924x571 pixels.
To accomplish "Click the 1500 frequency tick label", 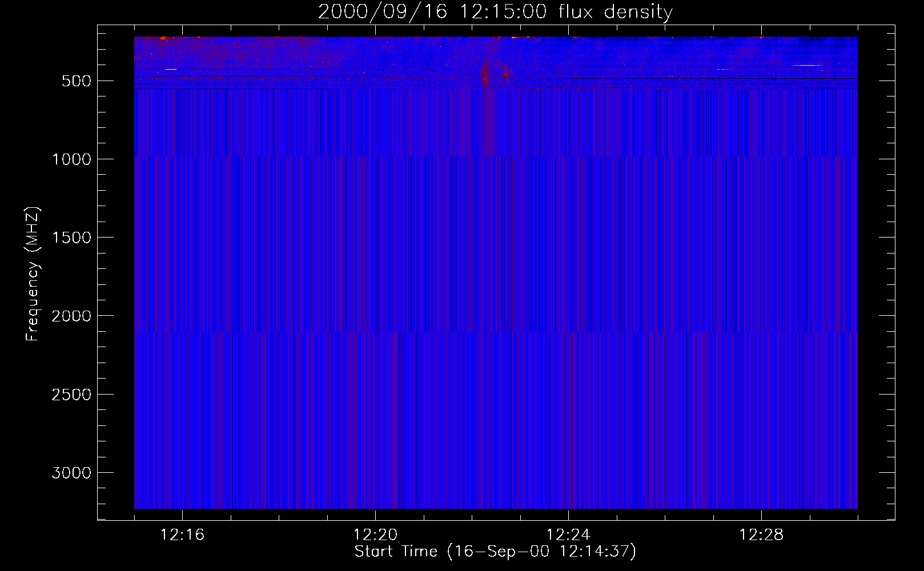I will pyautogui.click(x=71, y=238).
